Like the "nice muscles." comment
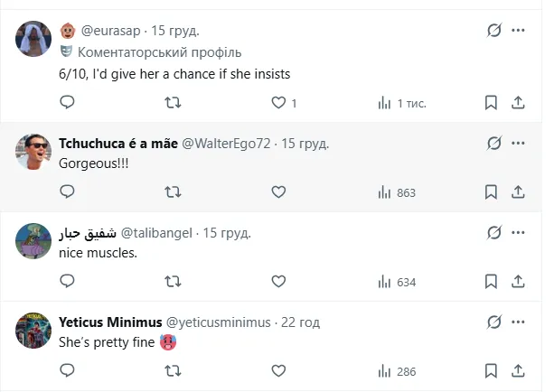Screen dimensions: 554x392 [x=278, y=281]
